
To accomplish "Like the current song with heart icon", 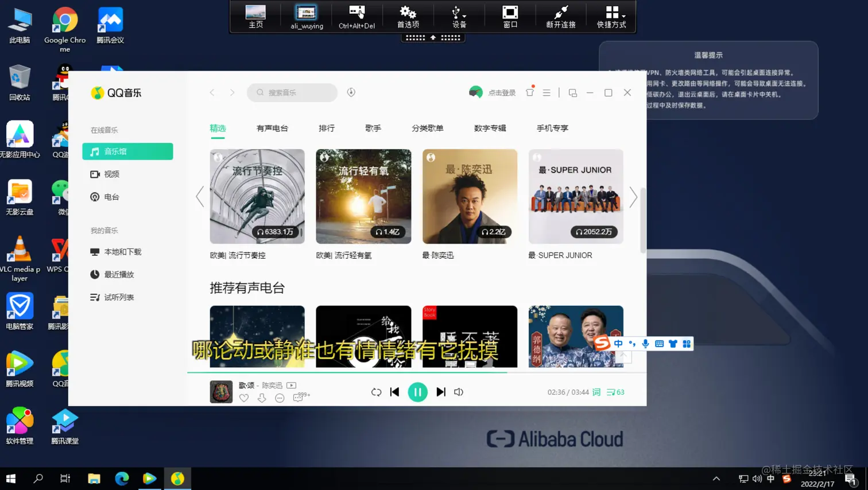I will click(244, 398).
